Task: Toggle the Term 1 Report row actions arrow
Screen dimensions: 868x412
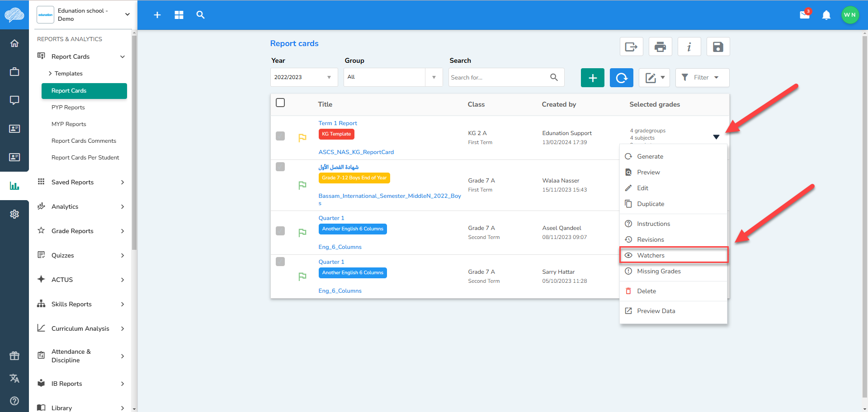Action: (716, 137)
